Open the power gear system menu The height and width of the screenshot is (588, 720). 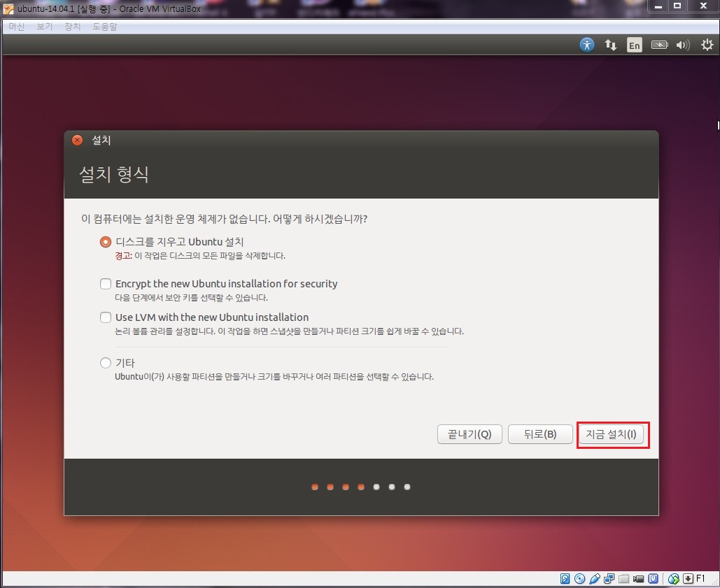pos(705,45)
